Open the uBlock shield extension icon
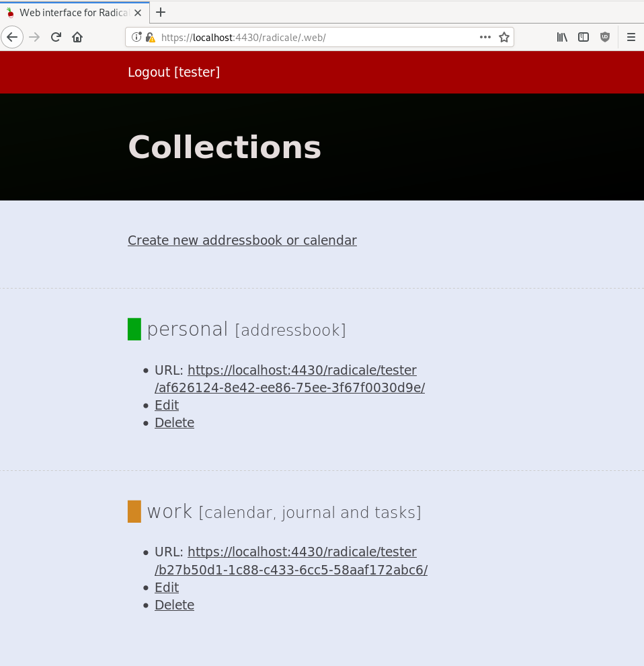Screen dimensions: 644x666 click(605, 38)
